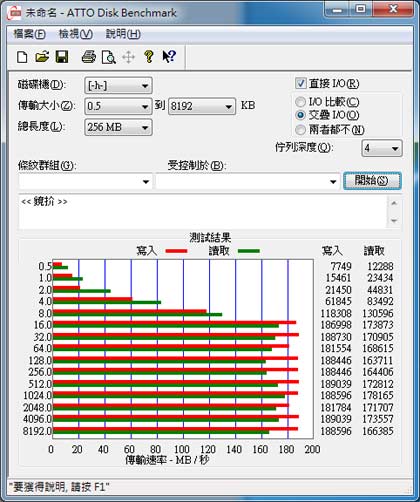Viewport: 420px width, 502px height.
Task: Click description box scroll up arrow
Action: tap(394, 203)
